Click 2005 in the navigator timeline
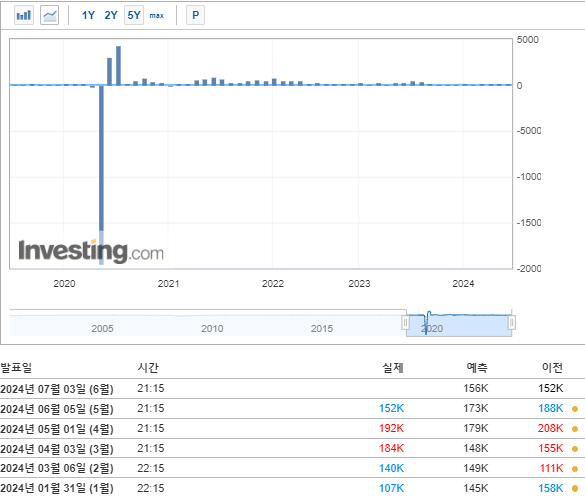Screen dimensions: 585x501 coord(102,329)
